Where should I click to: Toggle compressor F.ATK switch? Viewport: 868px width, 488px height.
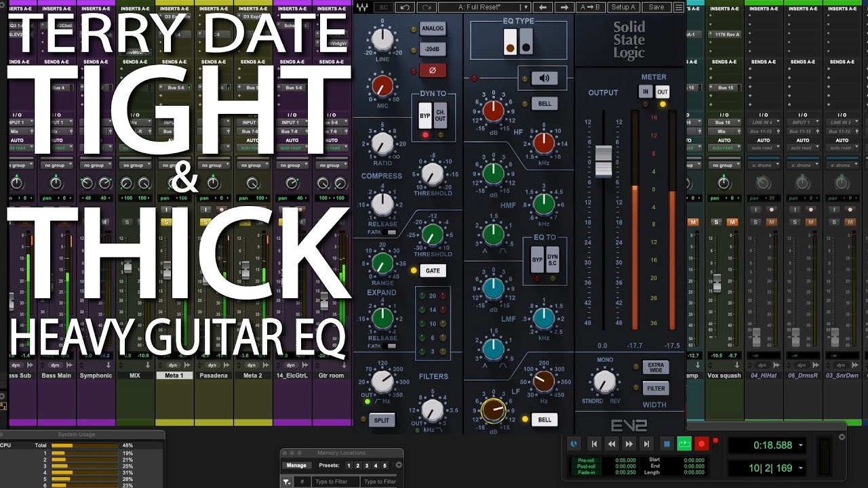pyautogui.click(x=391, y=232)
